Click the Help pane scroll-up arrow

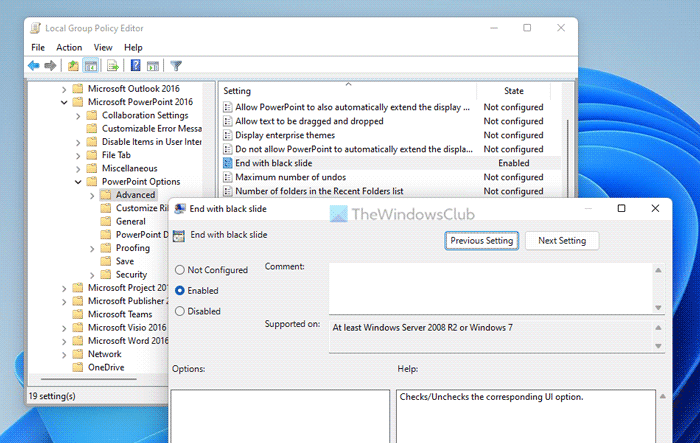click(x=662, y=396)
